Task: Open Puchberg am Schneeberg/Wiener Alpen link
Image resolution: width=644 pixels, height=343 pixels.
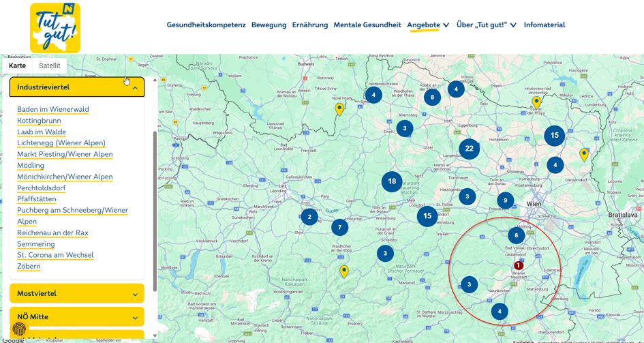Action: 72,215
